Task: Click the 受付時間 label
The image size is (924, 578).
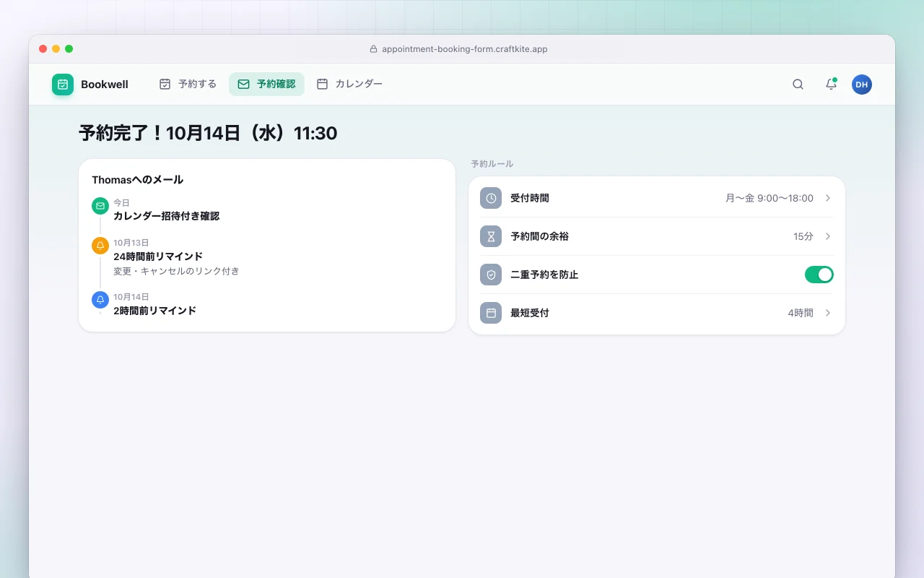Action: point(530,198)
